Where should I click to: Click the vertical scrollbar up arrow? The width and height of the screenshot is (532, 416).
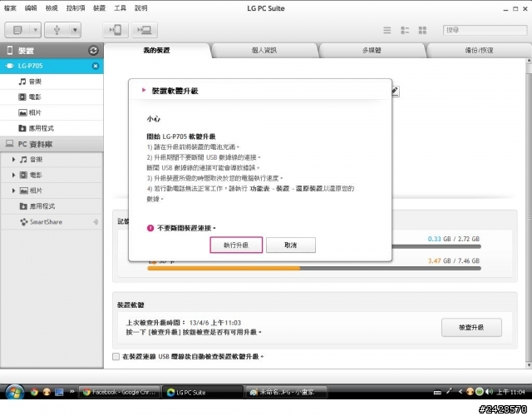[x=529, y=61]
